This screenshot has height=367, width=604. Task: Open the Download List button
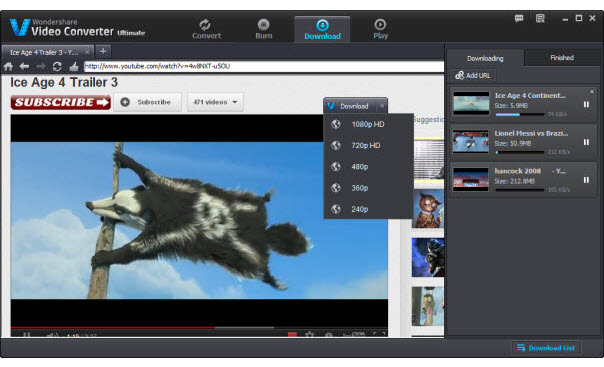[x=546, y=348]
